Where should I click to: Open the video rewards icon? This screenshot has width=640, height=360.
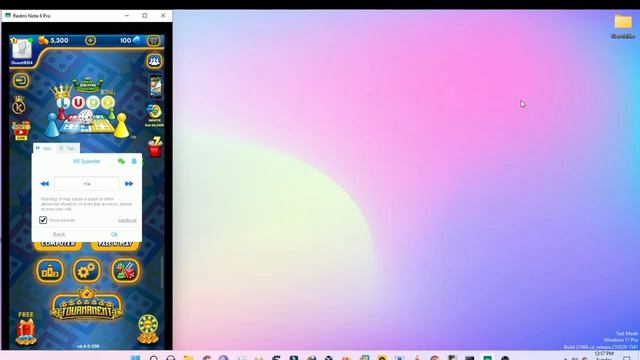coord(21,131)
